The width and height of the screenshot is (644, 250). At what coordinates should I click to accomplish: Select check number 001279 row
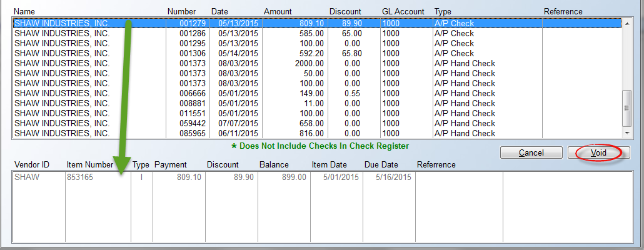coord(317,23)
